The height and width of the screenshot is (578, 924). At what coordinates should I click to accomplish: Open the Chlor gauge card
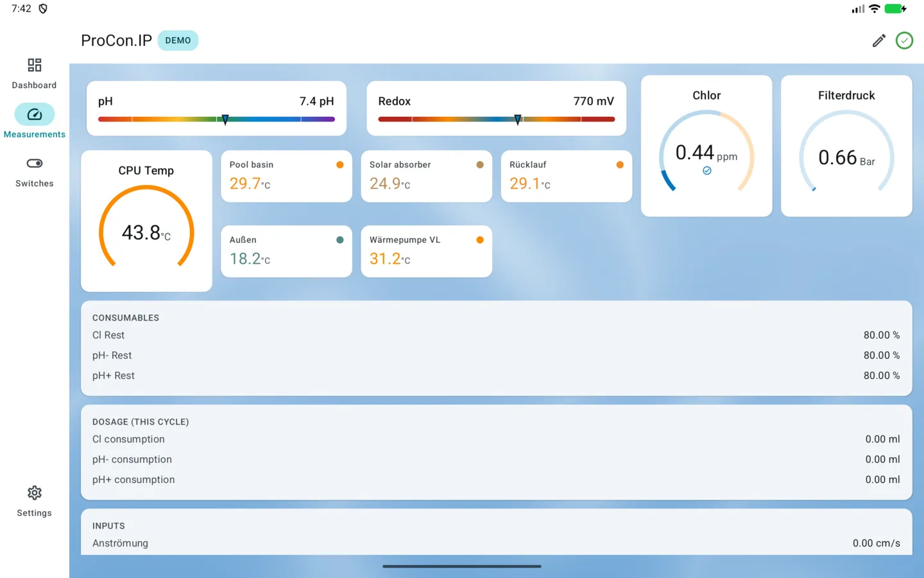706,146
